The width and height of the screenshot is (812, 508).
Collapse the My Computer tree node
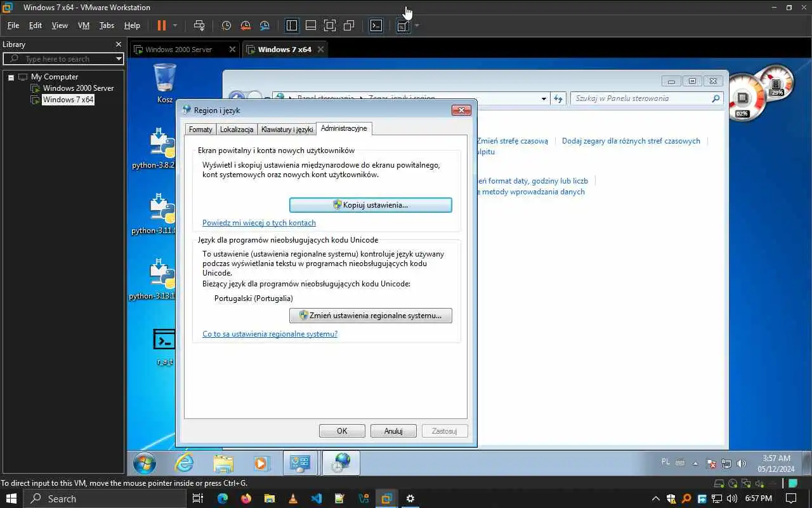coord(11,77)
